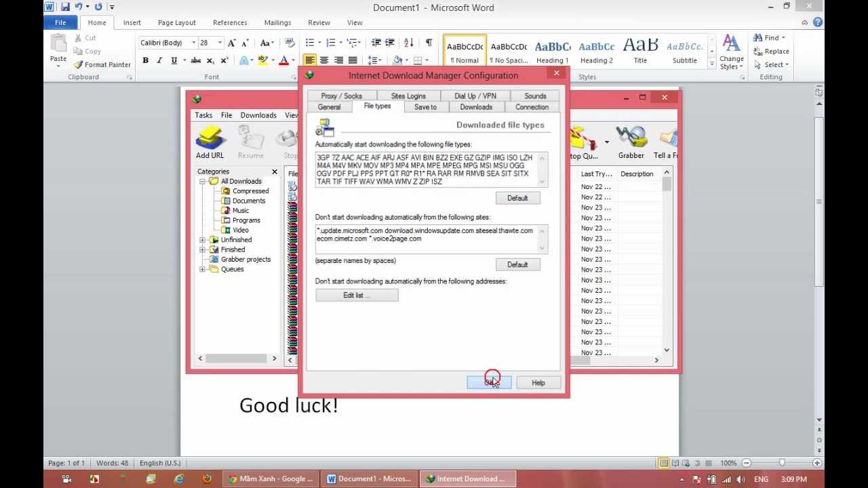The height and width of the screenshot is (488, 868).
Task: Click the Cut command in Clipboard group
Action: pyautogui.click(x=85, y=38)
